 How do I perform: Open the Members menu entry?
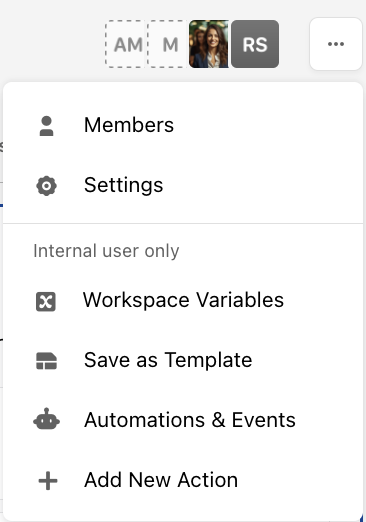pyautogui.click(x=183, y=125)
